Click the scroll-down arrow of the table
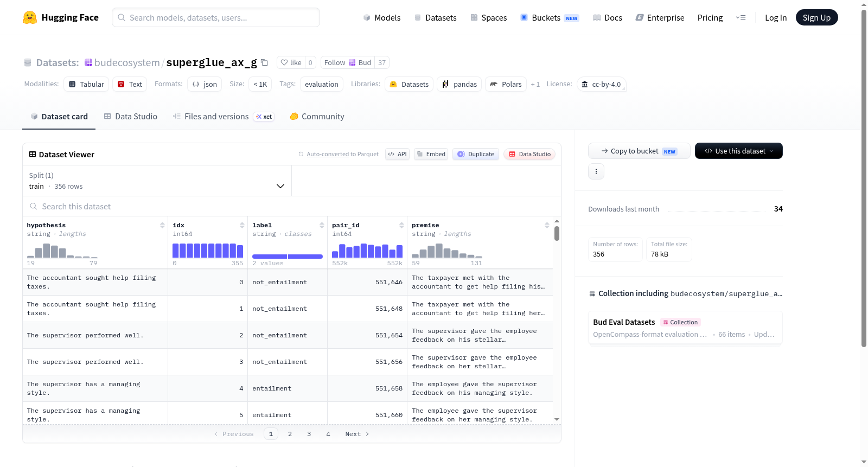868x467 pixels. point(557,419)
